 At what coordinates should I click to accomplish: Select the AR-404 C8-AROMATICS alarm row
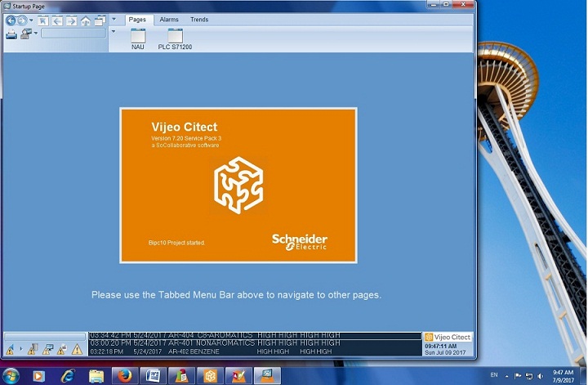(255, 335)
